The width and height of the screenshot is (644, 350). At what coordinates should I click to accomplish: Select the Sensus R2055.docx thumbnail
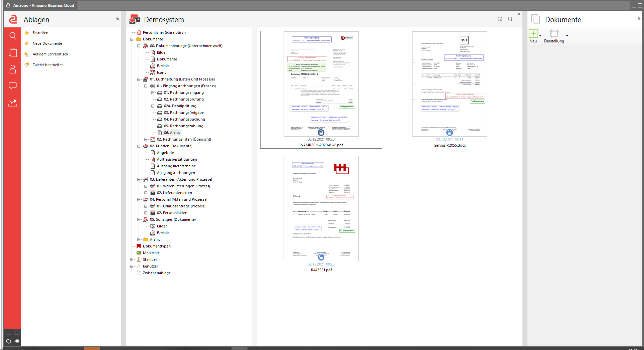(x=450, y=84)
